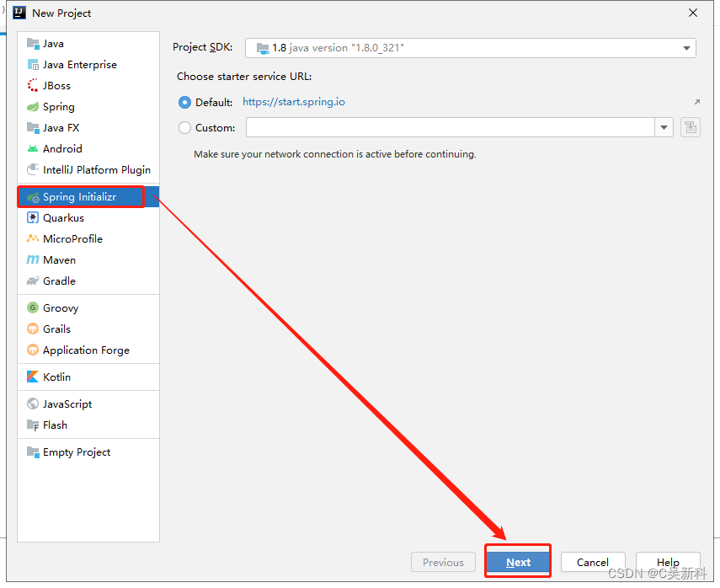Pick the IntelliJ Platform Plugin icon

33,169
